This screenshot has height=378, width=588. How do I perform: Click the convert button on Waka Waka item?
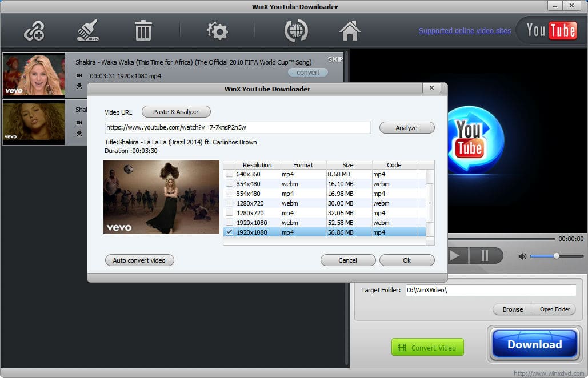[308, 73]
